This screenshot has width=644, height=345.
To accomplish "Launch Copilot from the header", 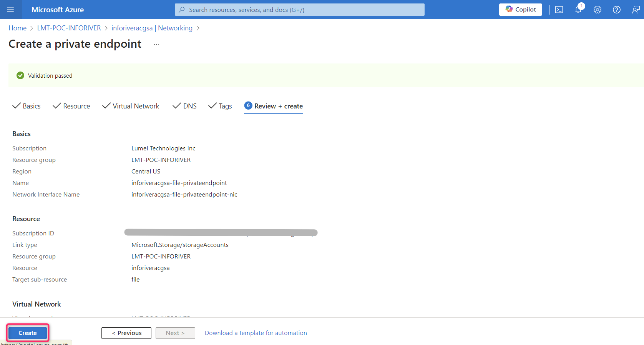I will pos(520,10).
